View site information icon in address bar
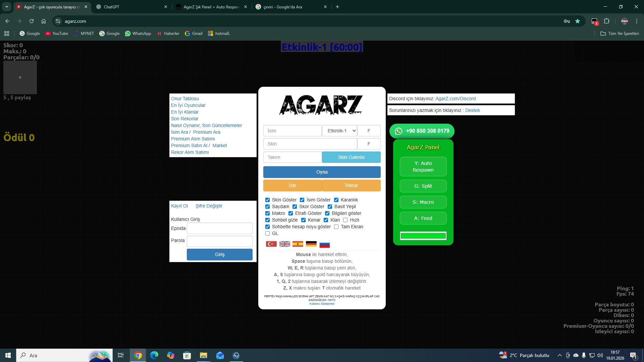 58,21
